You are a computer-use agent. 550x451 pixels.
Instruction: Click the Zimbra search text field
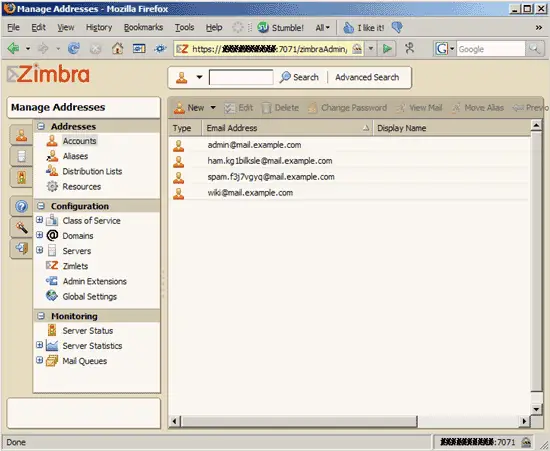(x=241, y=77)
